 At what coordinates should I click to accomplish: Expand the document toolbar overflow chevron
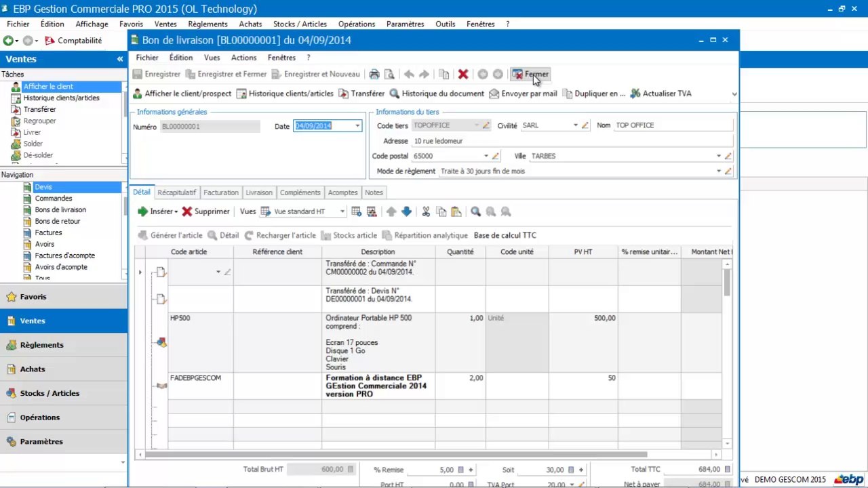[x=734, y=94]
